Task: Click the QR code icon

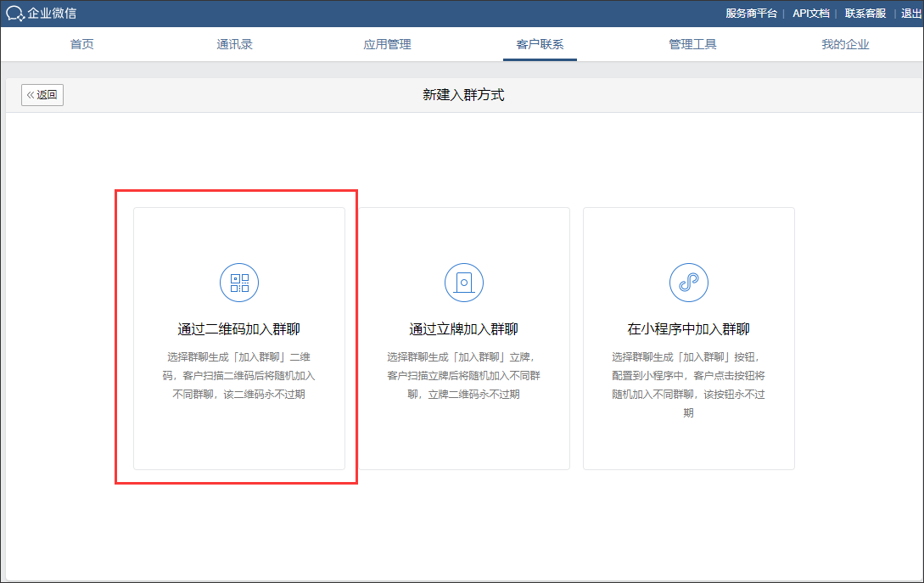Action: coord(239,283)
